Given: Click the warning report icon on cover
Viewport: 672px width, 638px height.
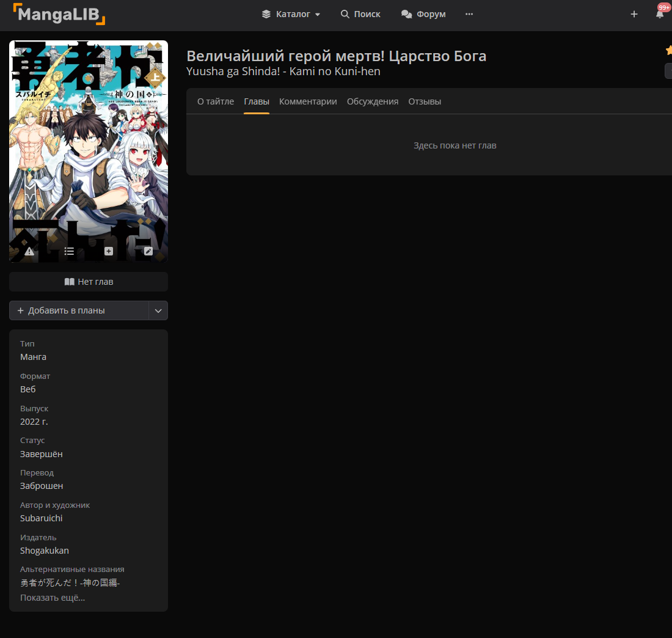Looking at the screenshot, I should (x=29, y=251).
